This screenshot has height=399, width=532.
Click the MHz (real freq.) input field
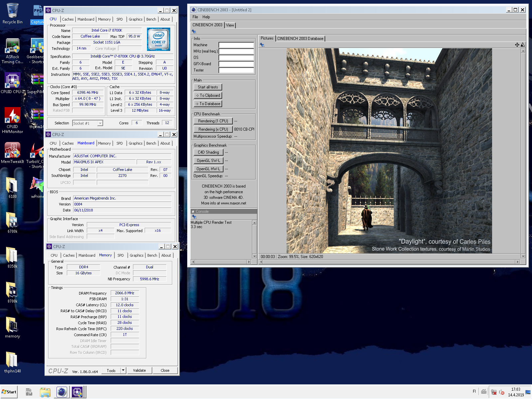(x=236, y=51)
